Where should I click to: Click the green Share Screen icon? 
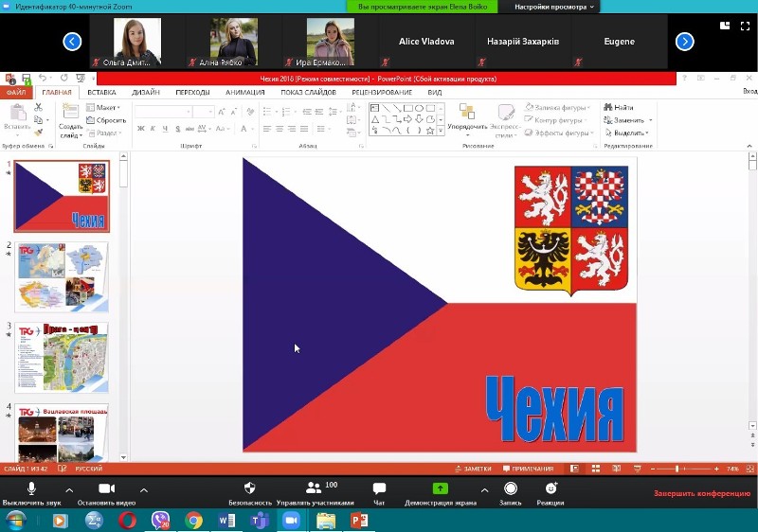pyautogui.click(x=441, y=488)
